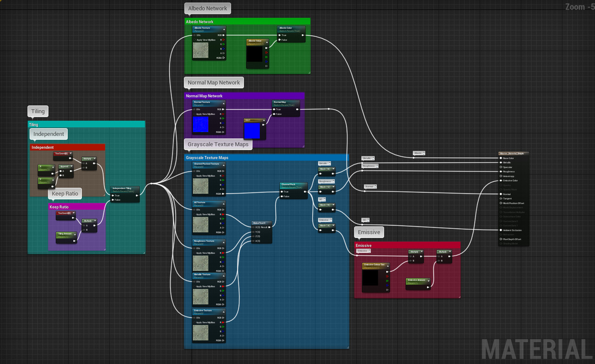Click False input pin on Channel Pack node
This screenshot has width=595, height=364.
[x=282, y=196]
